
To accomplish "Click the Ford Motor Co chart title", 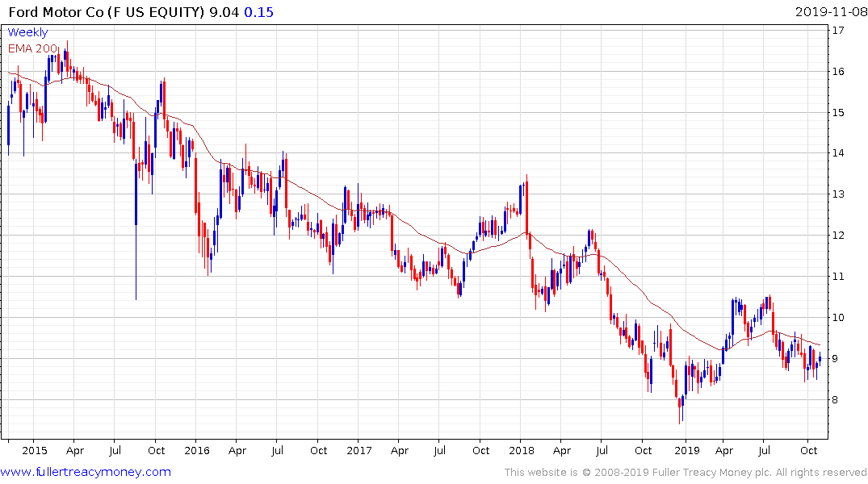I will tap(107, 12).
